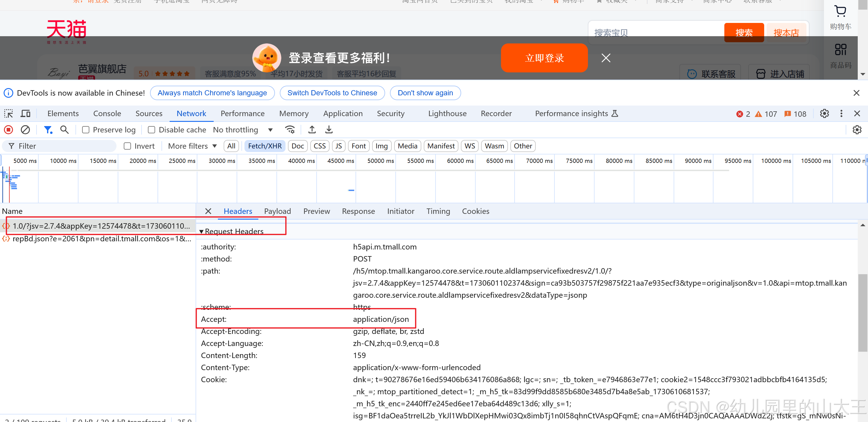Click the 立即登录 login button
Image resolution: width=868 pixels, height=422 pixels.
point(544,58)
